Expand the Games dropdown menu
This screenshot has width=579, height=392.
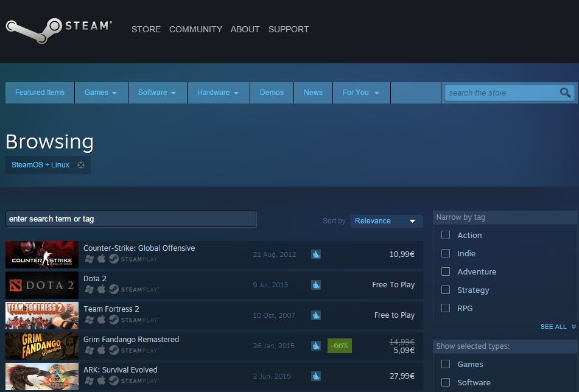click(100, 93)
